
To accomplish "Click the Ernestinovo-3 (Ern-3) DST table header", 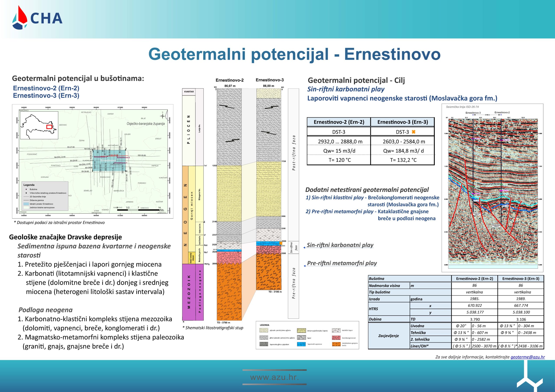I will tap(402, 122).
